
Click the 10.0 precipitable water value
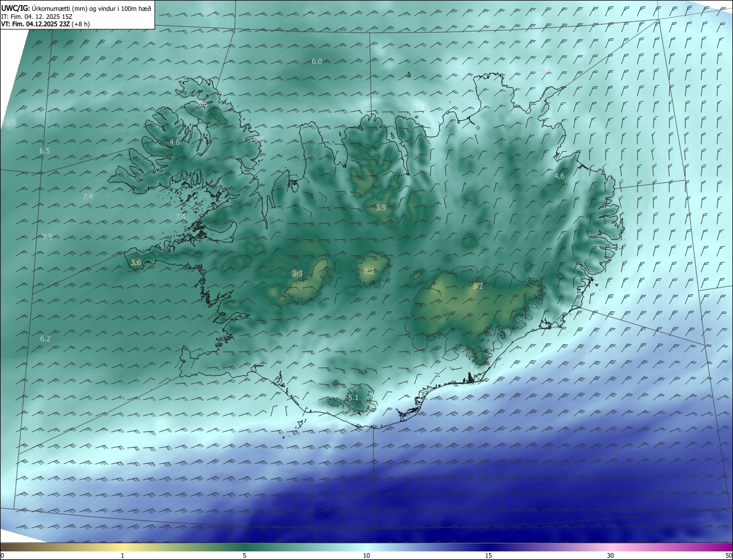420,108
